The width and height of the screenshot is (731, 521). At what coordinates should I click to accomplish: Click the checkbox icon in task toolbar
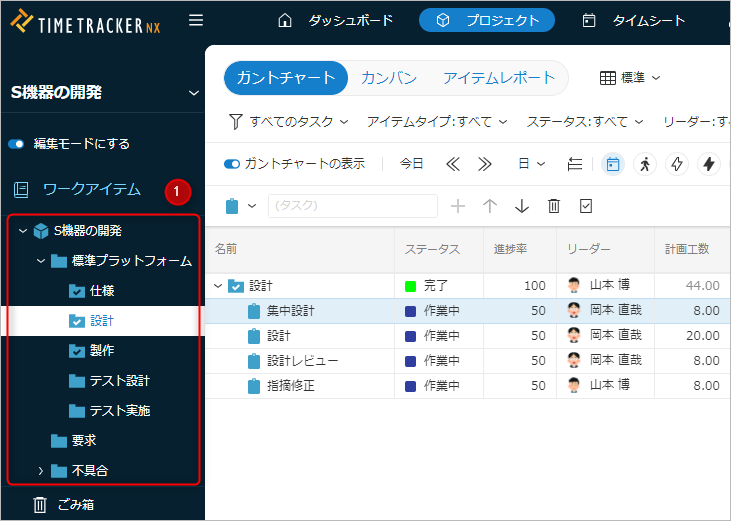pos(586,206)
